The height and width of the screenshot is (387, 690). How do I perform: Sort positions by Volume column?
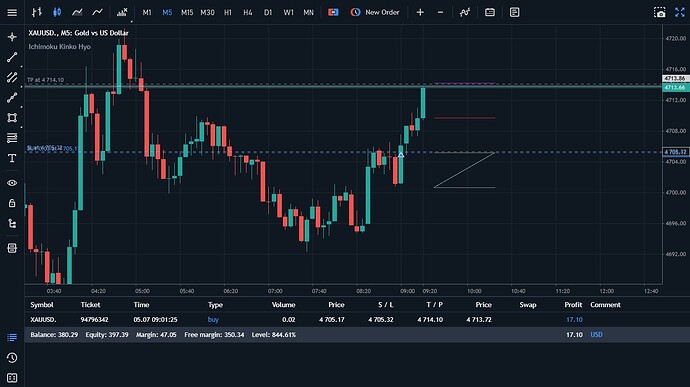[283, 305]
